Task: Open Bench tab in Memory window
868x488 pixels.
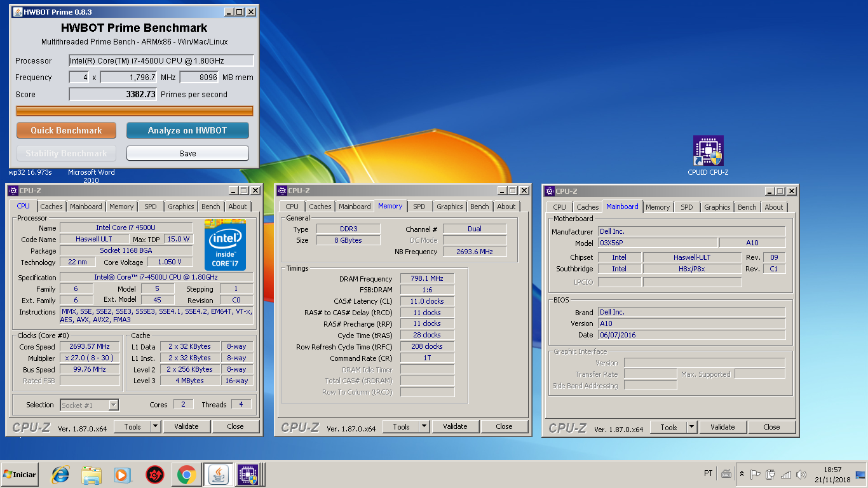Action: (x=480, y=207)
